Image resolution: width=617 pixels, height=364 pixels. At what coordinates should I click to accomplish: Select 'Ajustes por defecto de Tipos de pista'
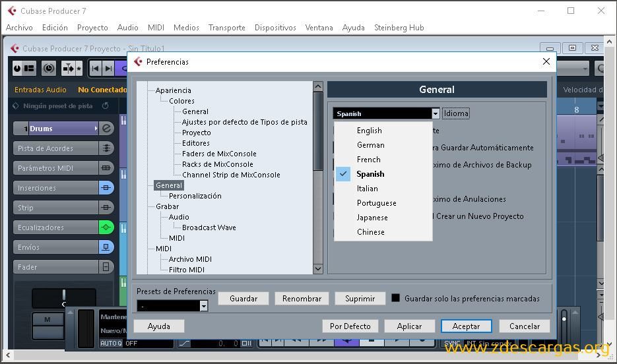point(244,122)
